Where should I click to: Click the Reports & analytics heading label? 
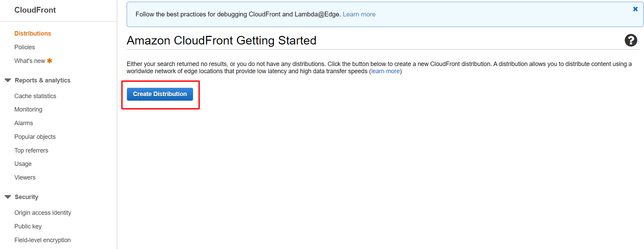pos(42,80)
